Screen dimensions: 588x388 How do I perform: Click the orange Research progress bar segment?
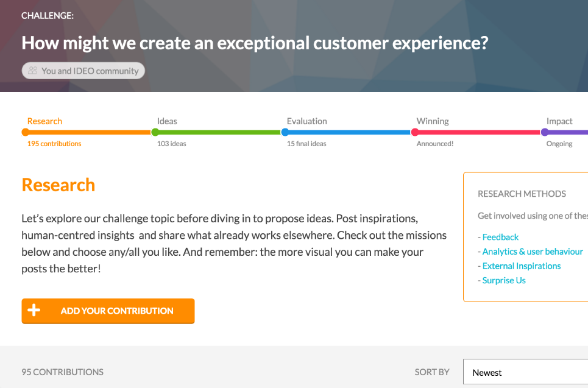coord(88,132)
